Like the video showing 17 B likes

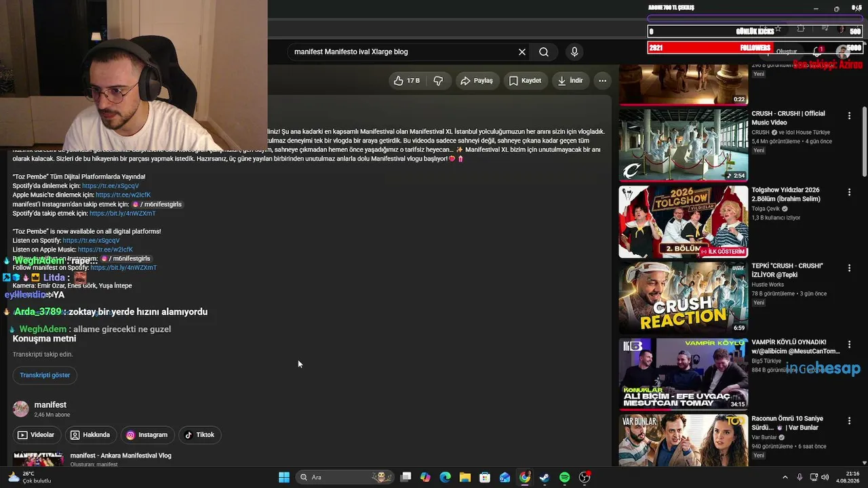coord(407,81)
